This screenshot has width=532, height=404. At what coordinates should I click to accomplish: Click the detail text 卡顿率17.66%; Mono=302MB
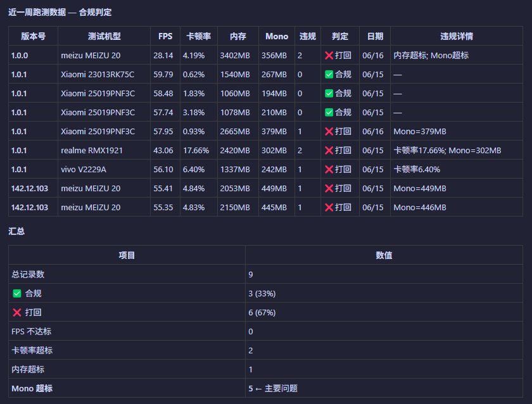click(447, 150)
